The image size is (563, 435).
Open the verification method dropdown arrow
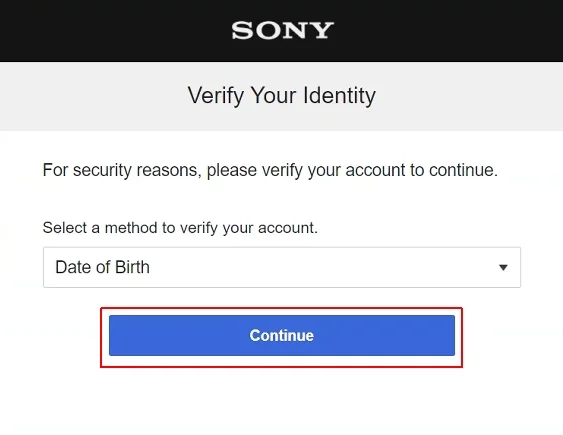click(x=503, y=267)
